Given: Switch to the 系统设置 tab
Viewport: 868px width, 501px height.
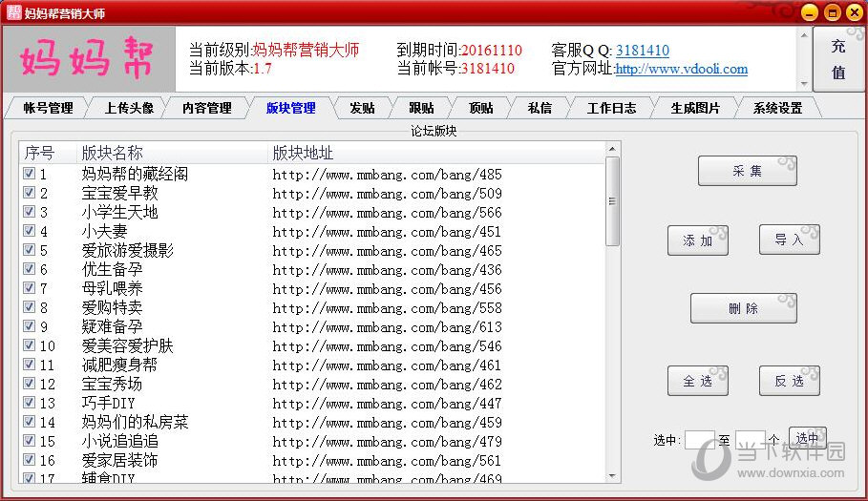Looking at the screenshot, I should [x=777, y=108].
